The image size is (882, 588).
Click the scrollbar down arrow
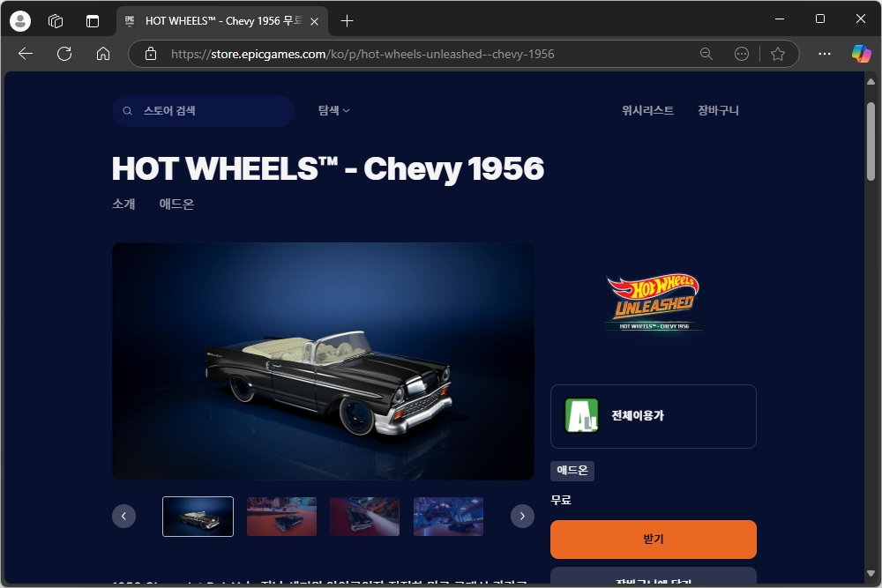[871, 574]
